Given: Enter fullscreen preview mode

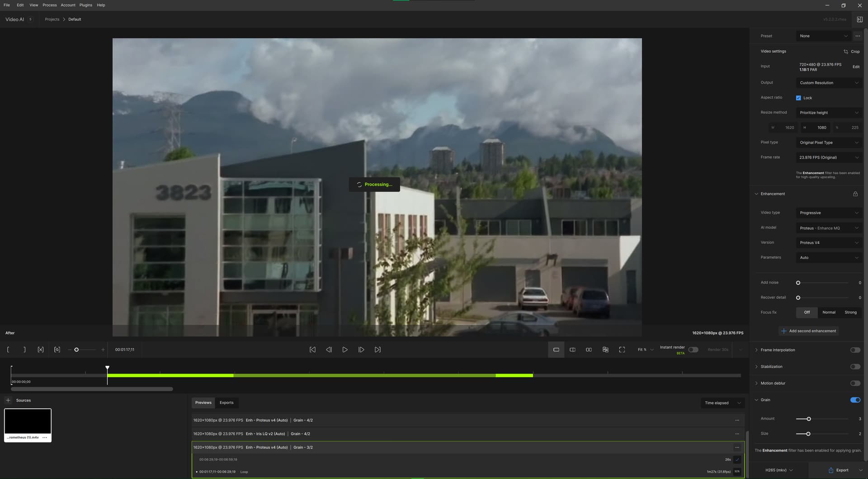Looking at the screenshot, I should pyautogui.click(x=622, y=350).
